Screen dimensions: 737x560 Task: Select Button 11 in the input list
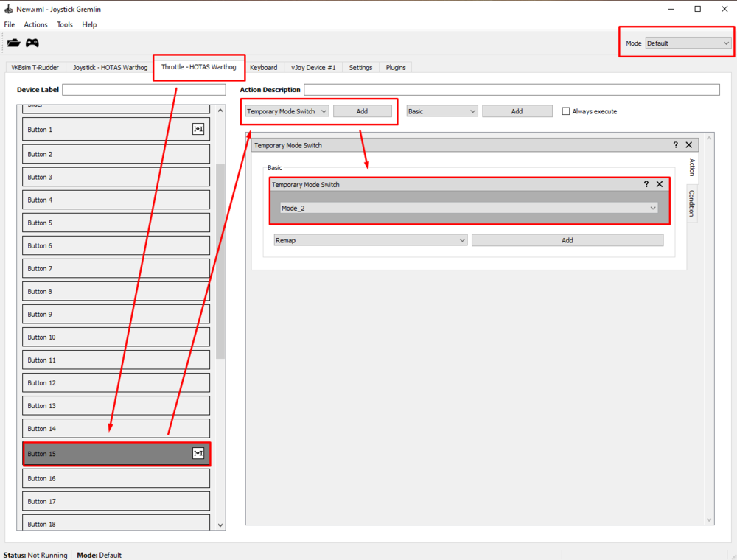pyautogui.click(x=116, y=360)
